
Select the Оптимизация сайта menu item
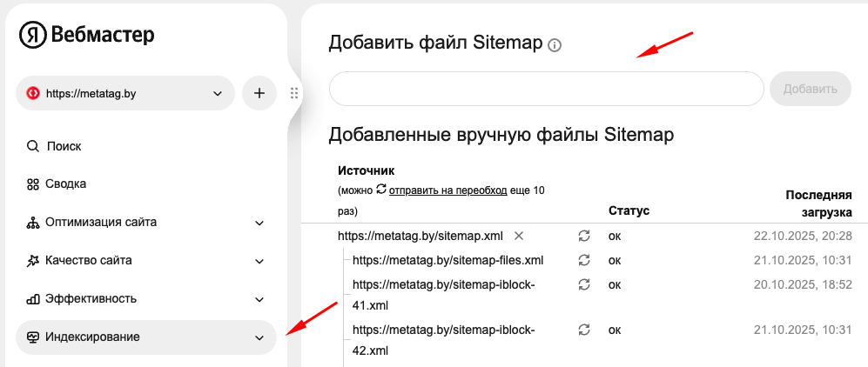146,222
